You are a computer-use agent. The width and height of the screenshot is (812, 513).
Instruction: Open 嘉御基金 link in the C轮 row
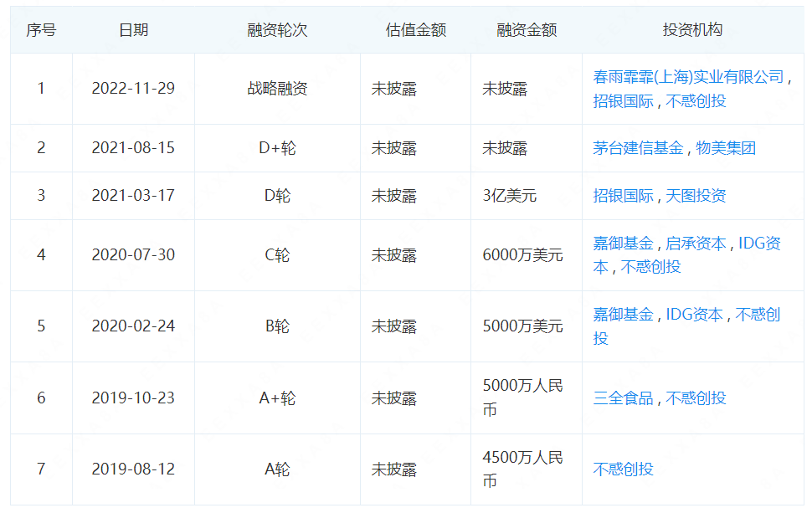pyautogui.click(x=623, y=244)
